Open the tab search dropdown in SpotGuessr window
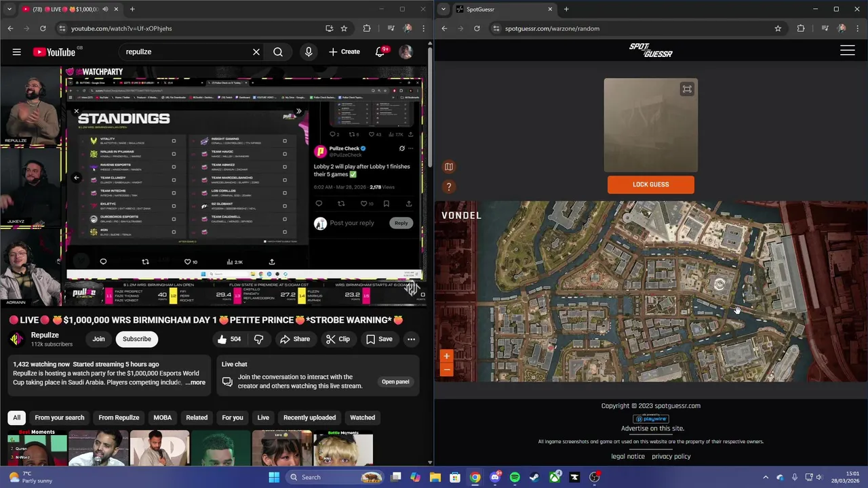Screen dimensions: 868x488 pos(443,9)
